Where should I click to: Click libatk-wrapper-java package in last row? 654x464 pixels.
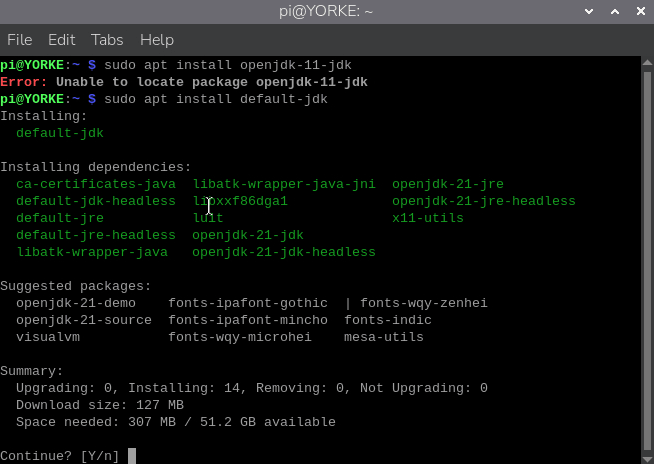pos(92,252)
